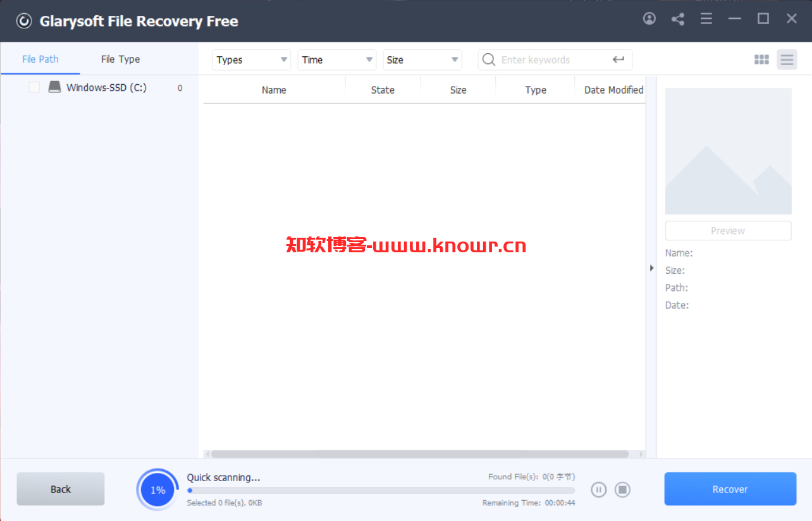Click the Preview button
812x521 pixels.
(x=728, y=231)
